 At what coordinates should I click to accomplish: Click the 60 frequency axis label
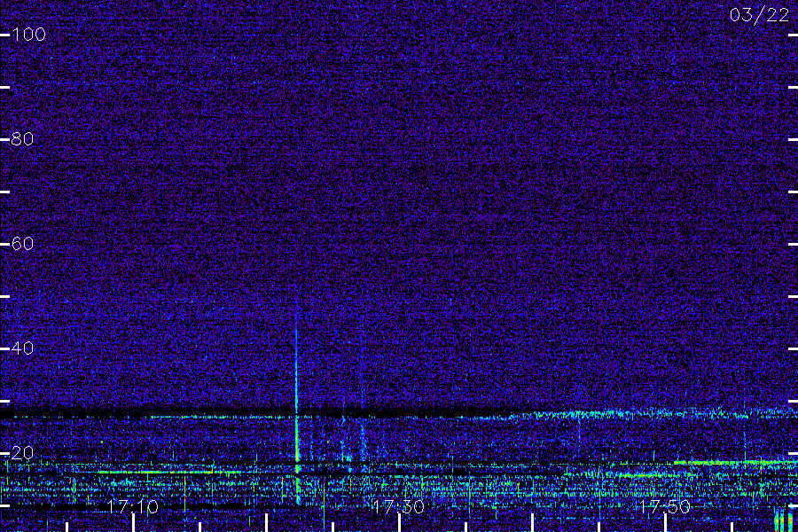click(x=22, y=243)
